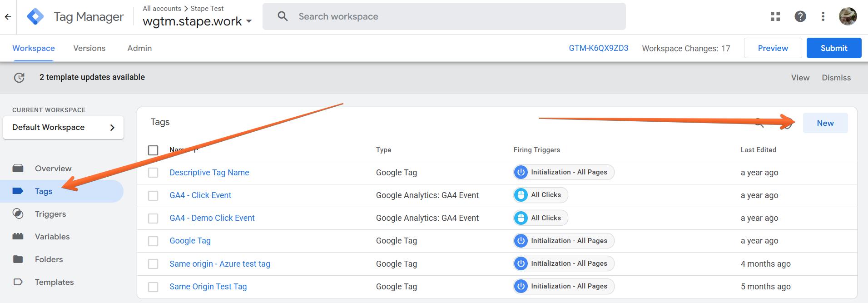Open Templates in the sidebar
Screen dimensions: 868x303
coord(54,282)
